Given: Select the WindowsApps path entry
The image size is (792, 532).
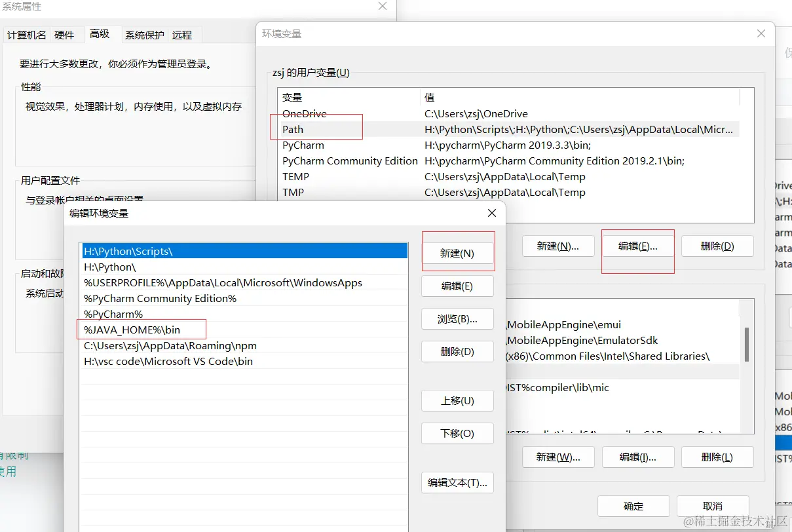Looking at the screenshot, I should click(244, 282).
